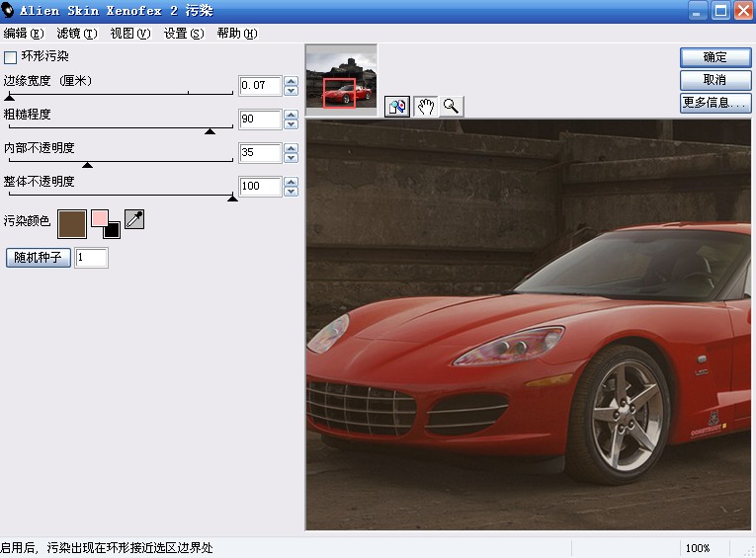Screen dimensions: 756x558
Task: Open the 设置(S) menu
Action: pyautogui.click(x=184, y=34)
